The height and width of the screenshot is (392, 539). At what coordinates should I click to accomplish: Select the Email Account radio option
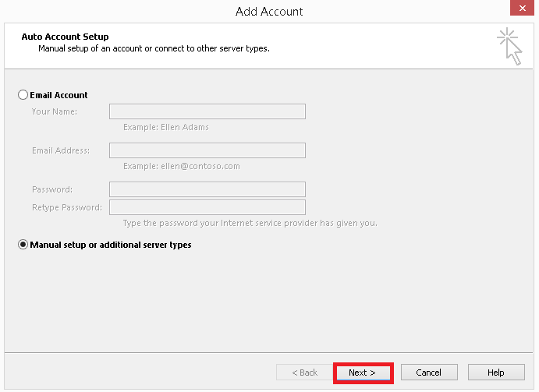pos(23,95)
